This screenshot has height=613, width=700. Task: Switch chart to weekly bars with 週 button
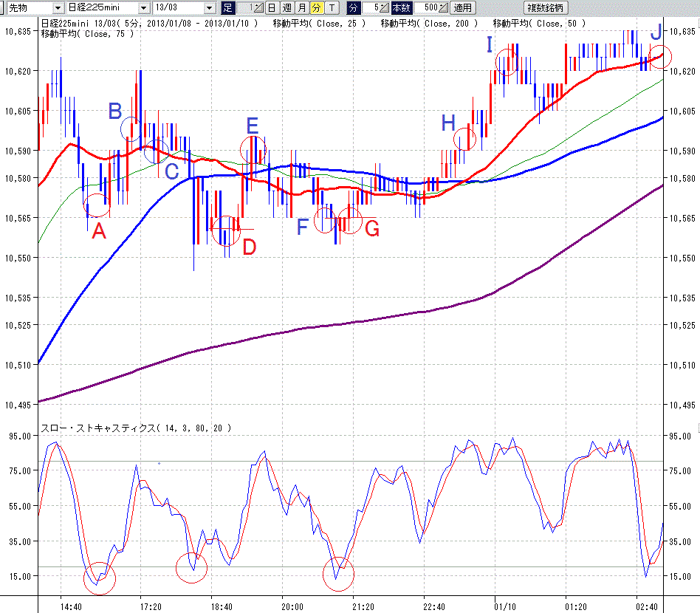point(286,7)
